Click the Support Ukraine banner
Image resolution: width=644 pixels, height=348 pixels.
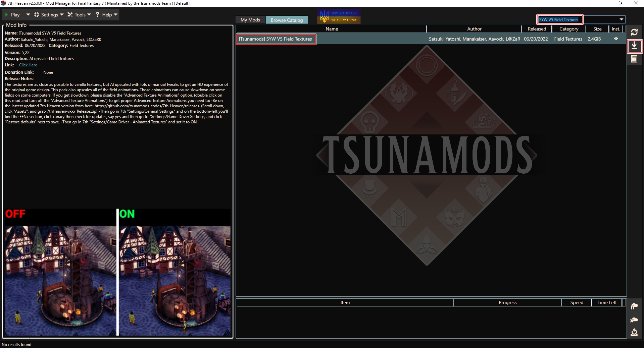(x=339, y=16)
